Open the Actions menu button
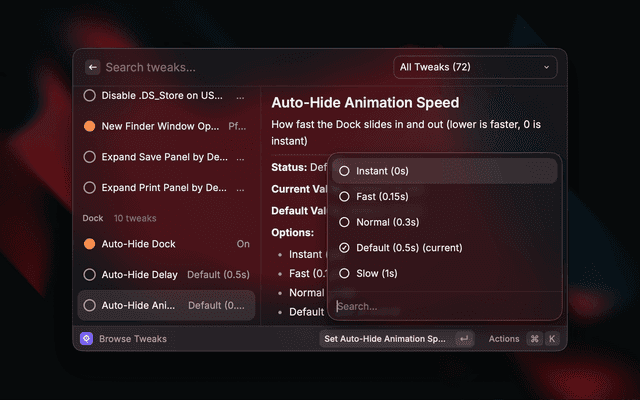Screen dimensions: 640x400 (x=504, y=339)
